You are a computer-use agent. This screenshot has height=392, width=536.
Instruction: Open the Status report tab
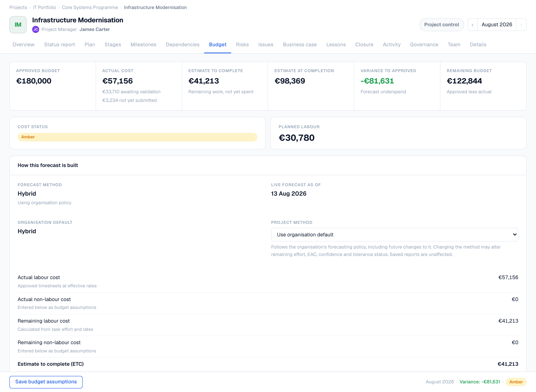pos(60,45)
